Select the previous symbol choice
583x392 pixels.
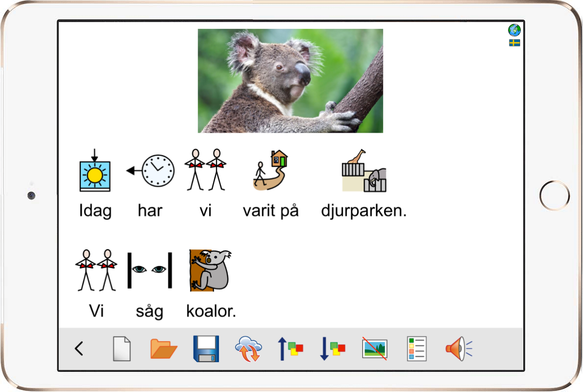pos(291,348)
